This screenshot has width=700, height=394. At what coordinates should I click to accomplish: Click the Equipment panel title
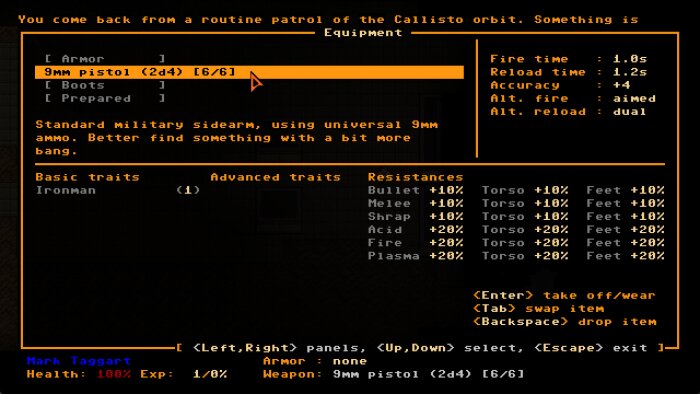pyautogui.click(x=363, y=33)
